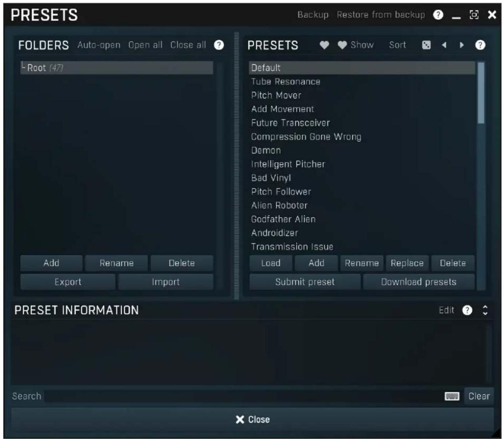Select the Root (47) folder
Viewport: 504px width, 439px height.
coord(117,68)
